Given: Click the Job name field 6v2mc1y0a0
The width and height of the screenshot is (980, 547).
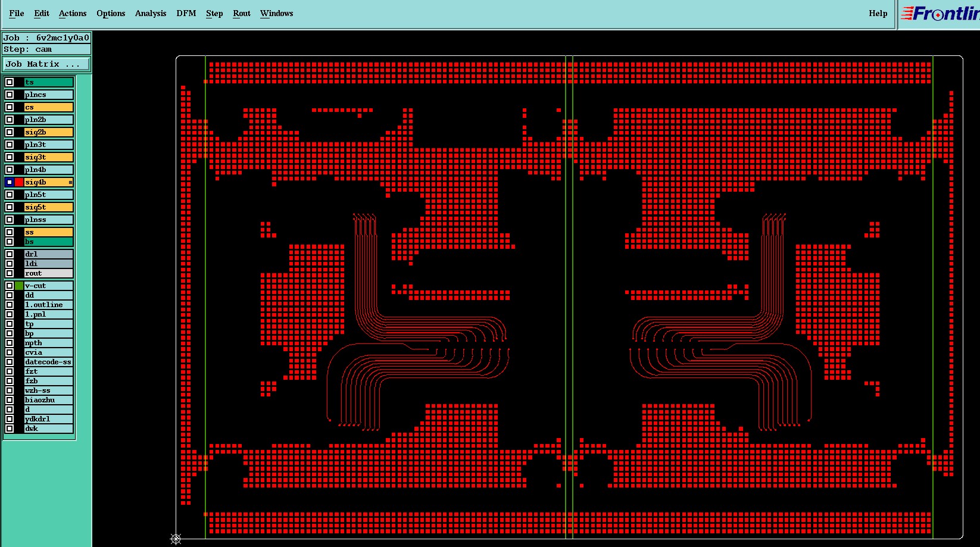Looking at the screenshot, I should 47,37.
